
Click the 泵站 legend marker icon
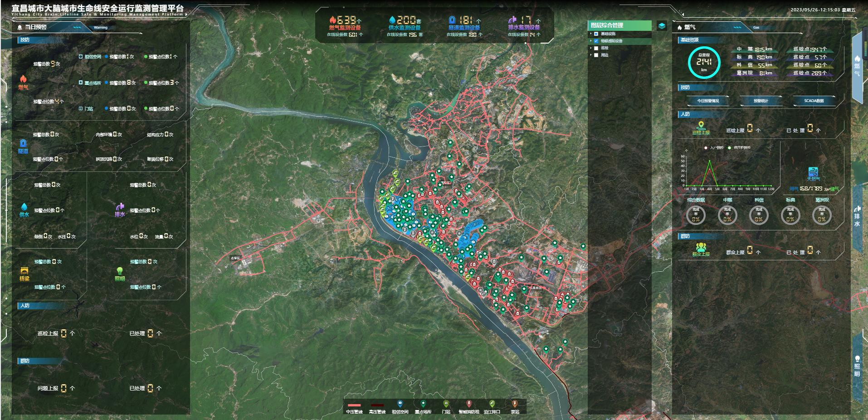pyautogui.click(x=515, y=404)
